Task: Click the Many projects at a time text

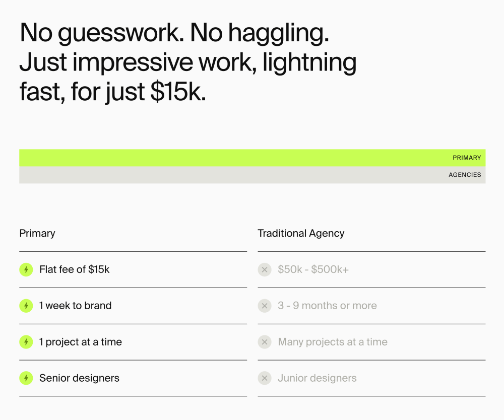Action: coord(333,342)
